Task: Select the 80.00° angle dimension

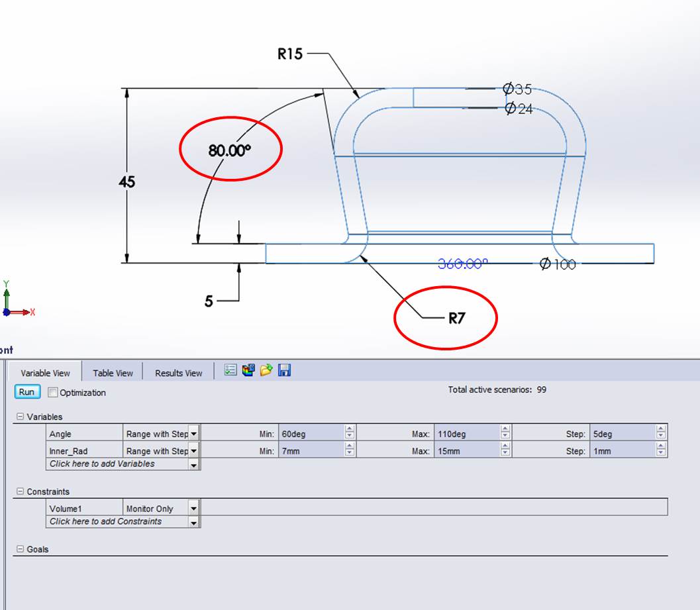Action: pyautogui.click(x=230, y=150)
